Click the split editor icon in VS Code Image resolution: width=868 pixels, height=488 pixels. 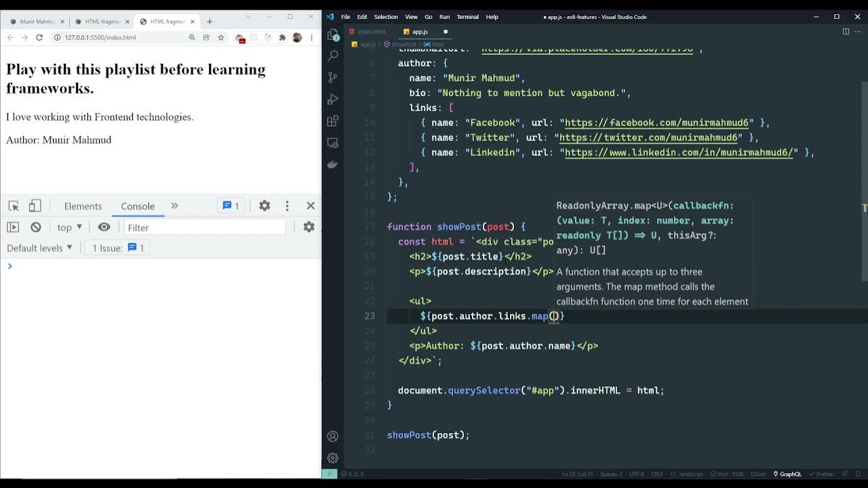pyautogui.click(x=846, y=31)
